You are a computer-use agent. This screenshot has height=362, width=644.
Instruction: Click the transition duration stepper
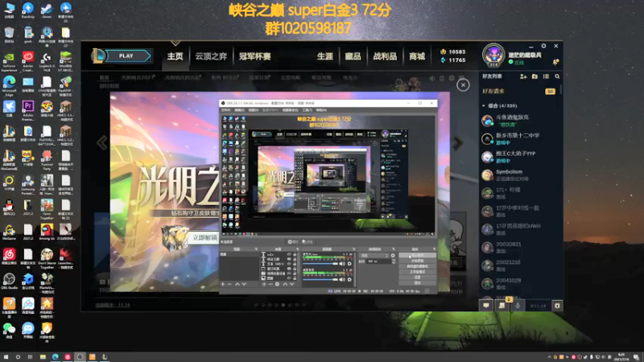click(x=394, y=261)
